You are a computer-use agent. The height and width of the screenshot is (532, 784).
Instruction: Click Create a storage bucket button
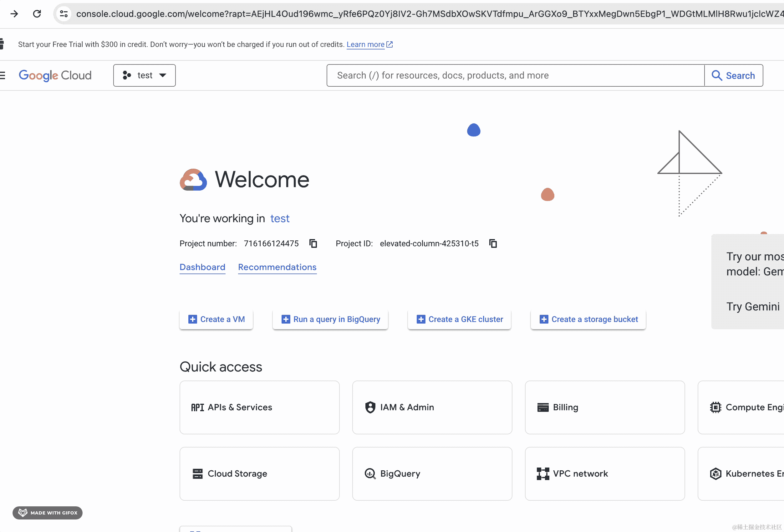(588, 319)
